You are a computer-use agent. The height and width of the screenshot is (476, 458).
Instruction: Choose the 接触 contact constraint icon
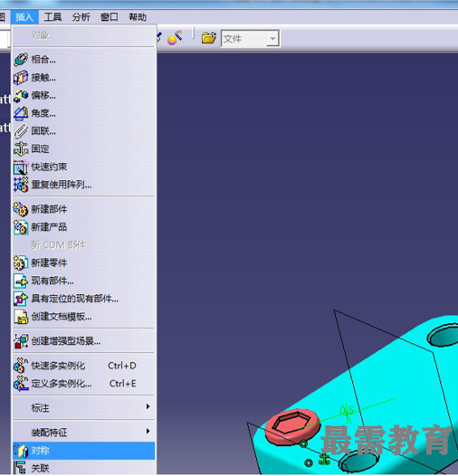click(x=21, y=78)
